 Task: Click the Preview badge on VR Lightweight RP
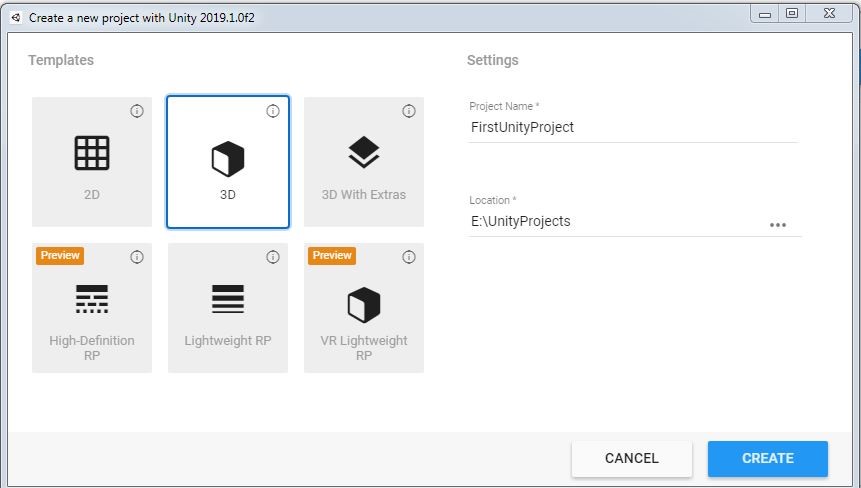click(x=332, y=256)
